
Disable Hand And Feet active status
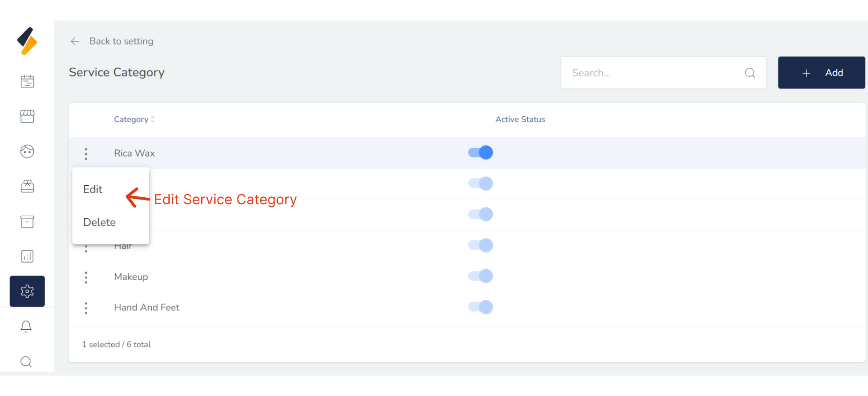click(480, 307)
